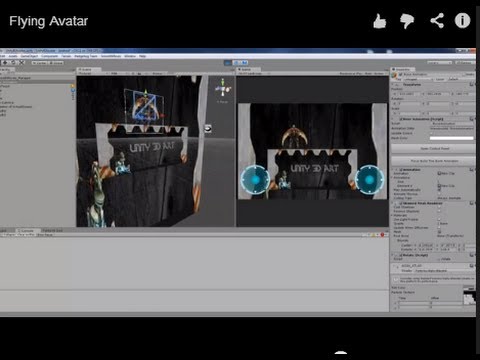Tap the right virtual joystick
This screenshot has height=360, width=480.
pos(369,180)
